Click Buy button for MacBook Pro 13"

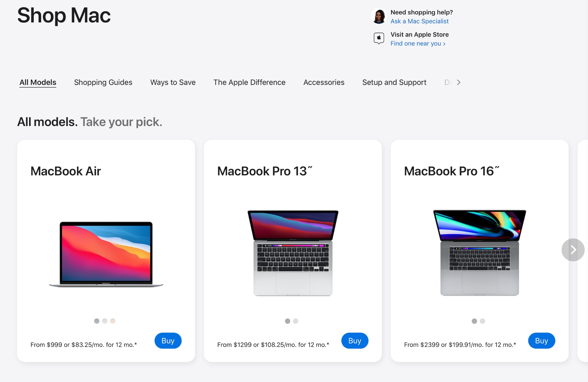point(355,341)
